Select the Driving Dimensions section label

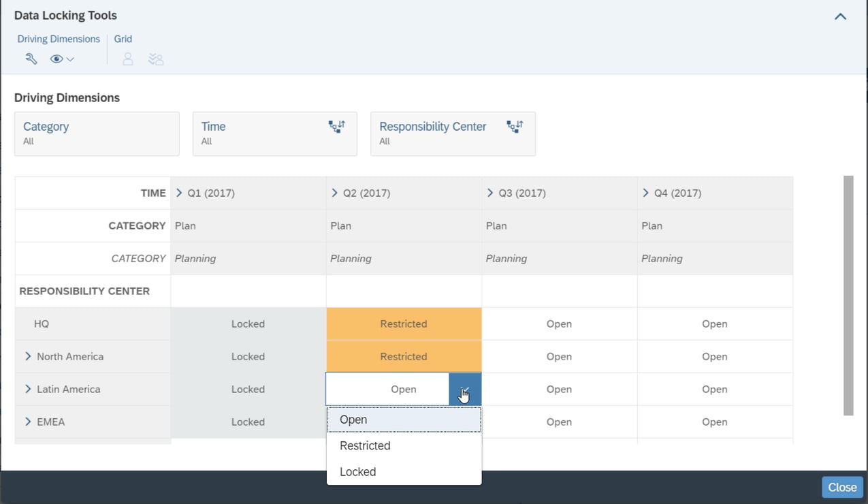[x=58, y=39]
